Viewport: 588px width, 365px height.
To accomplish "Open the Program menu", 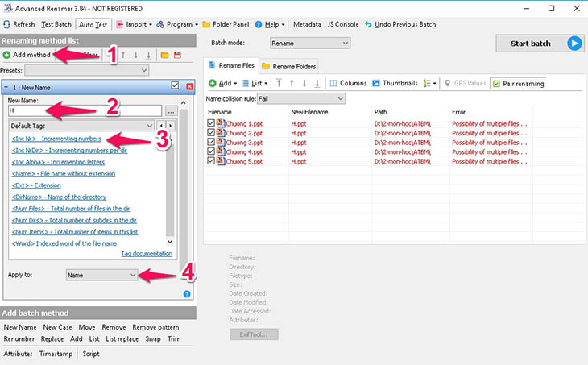I will [177, 24].
